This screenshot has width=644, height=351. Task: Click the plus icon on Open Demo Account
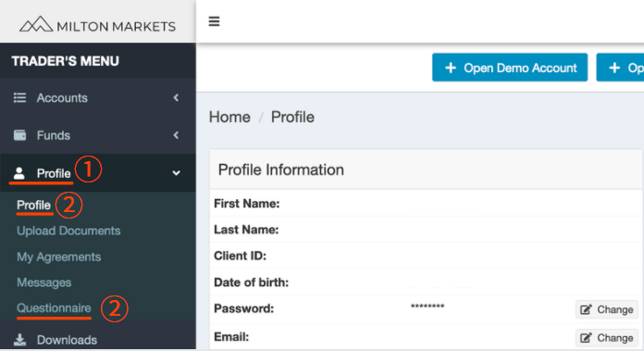click(451, 68)
